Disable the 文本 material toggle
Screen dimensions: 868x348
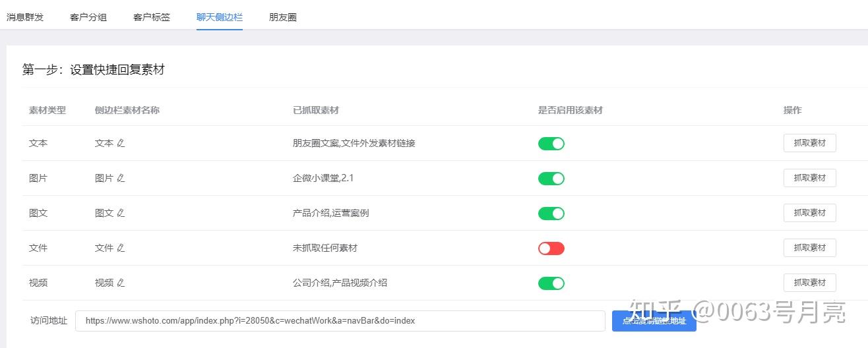click(551, 143)
